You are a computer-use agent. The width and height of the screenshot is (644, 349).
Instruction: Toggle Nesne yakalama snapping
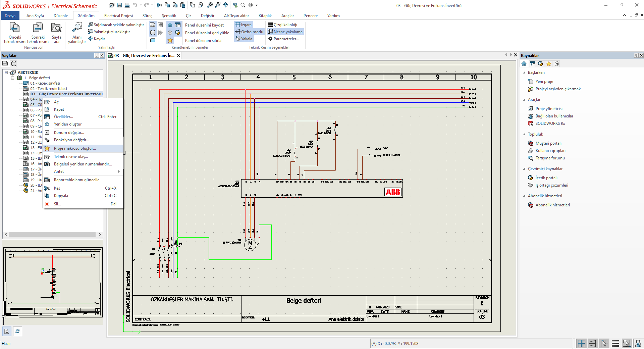pyautogui.click(x=285, y=32)
